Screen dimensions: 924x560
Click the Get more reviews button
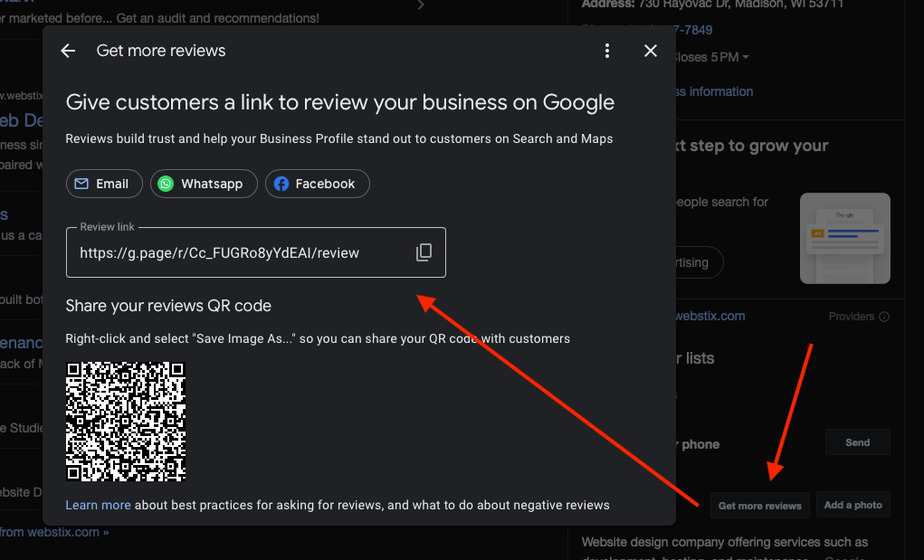click(x=759, y=505)
